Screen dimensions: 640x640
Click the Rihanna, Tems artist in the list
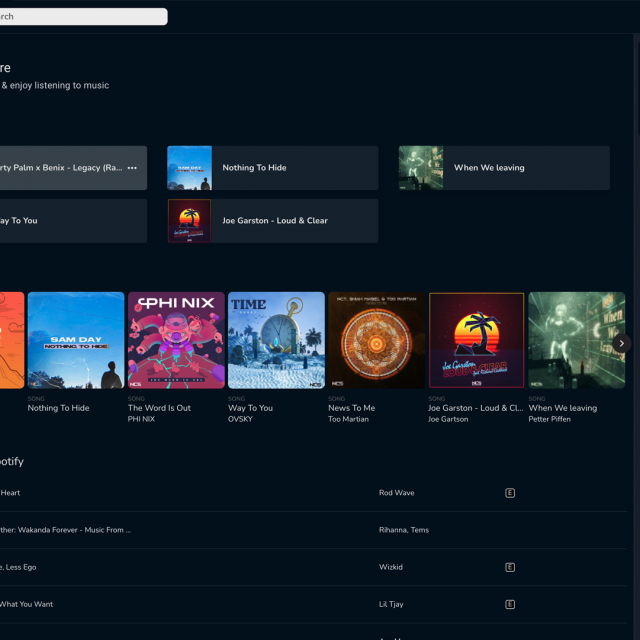(x=404, y=530)
